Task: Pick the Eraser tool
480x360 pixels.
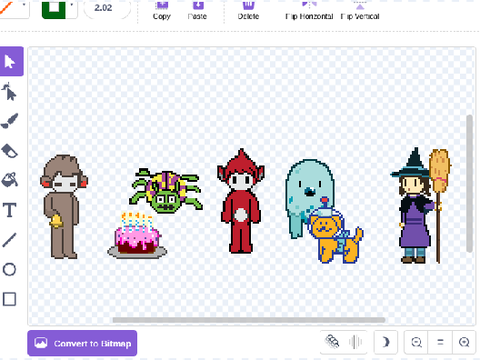Action: coord(9,151)
